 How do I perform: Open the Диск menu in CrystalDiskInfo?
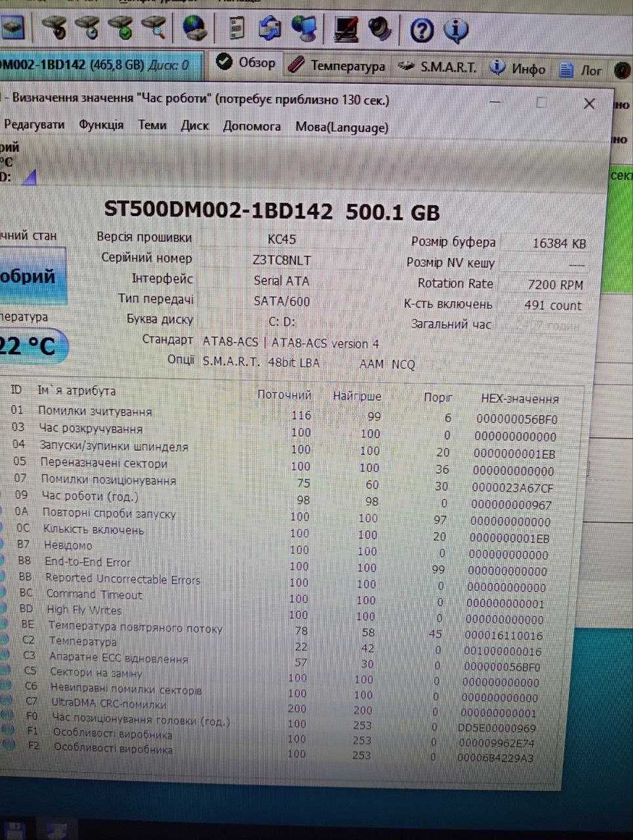click(x=195, y=126)
